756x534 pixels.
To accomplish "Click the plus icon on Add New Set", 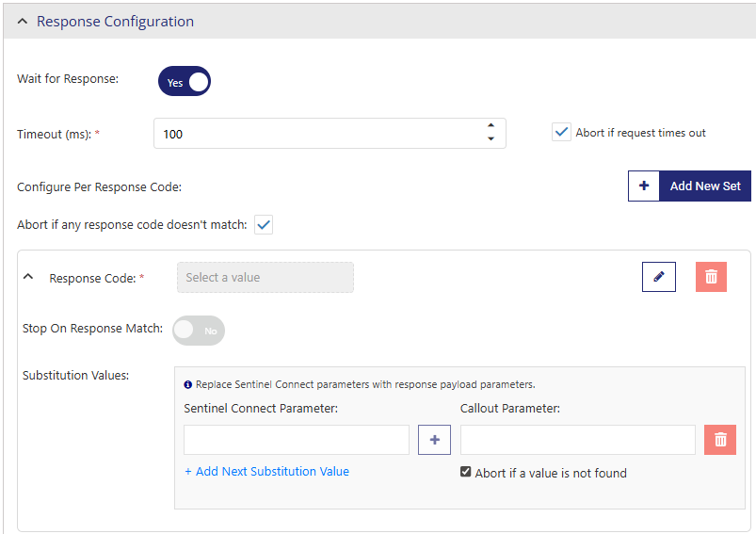I will coord(644,186).
